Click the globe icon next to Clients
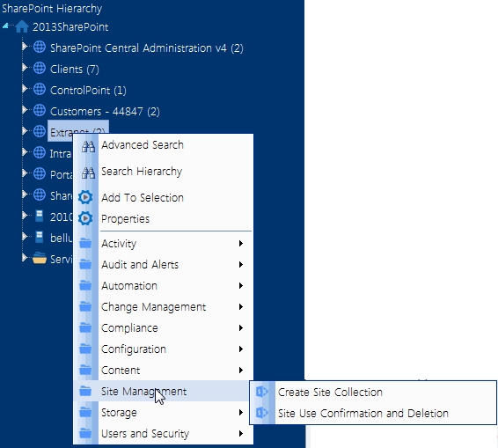The width and height of the screenshot is (498, 448). point(40,68)
